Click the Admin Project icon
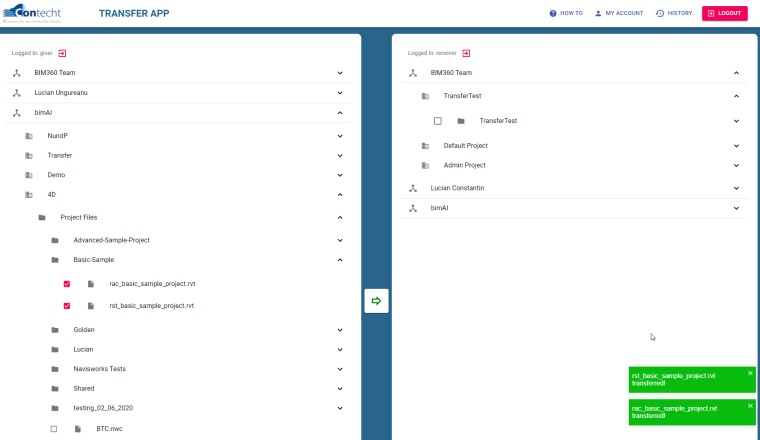The image size is (760, 440). pos(426,165)
